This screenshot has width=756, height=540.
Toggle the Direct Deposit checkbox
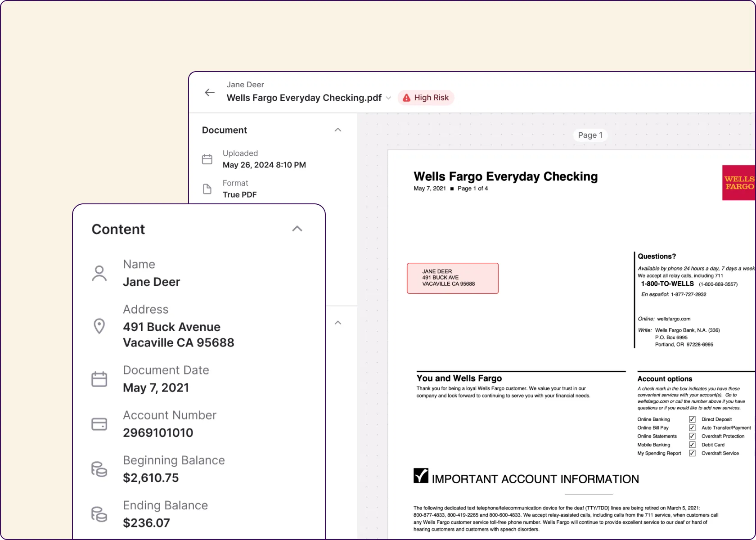[692, 419]
